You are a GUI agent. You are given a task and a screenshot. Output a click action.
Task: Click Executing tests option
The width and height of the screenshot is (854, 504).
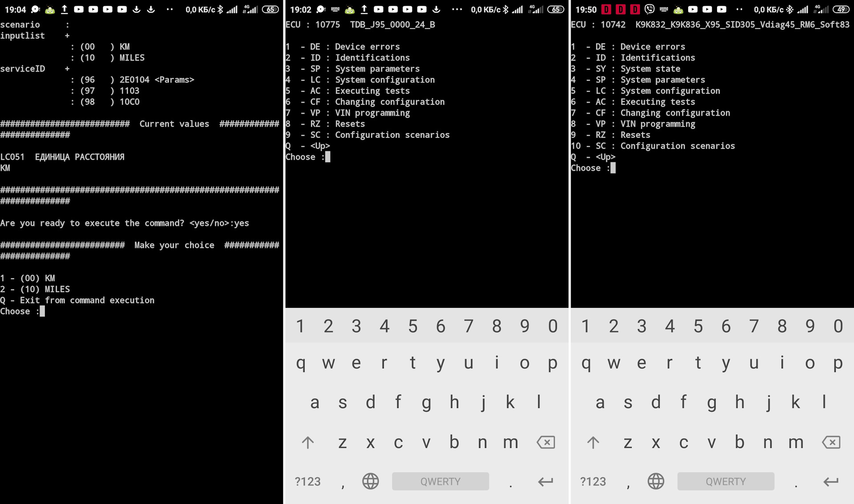tap(372, 91)
